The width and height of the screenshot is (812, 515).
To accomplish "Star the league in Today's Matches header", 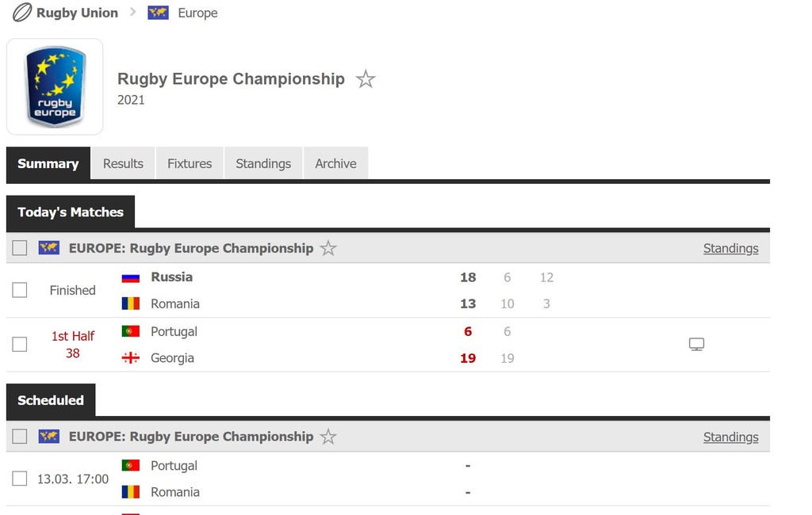I will click(327, 249).
